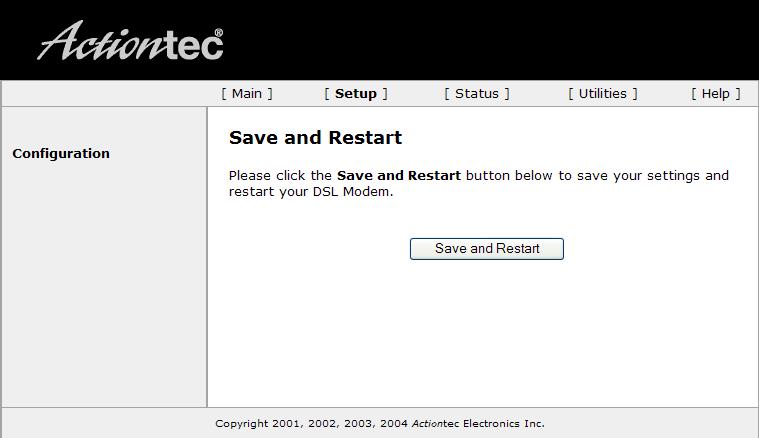
Task: Select Configuration in the left sidebar
Action: 61,153
